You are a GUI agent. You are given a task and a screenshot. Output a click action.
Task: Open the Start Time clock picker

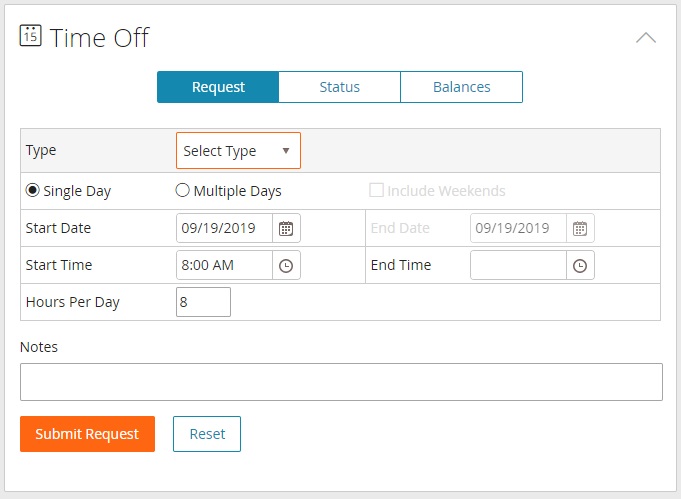coord(286,265)
